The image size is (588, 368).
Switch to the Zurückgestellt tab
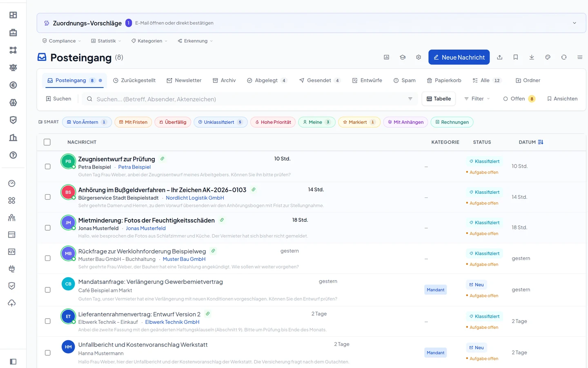[134, 81]
